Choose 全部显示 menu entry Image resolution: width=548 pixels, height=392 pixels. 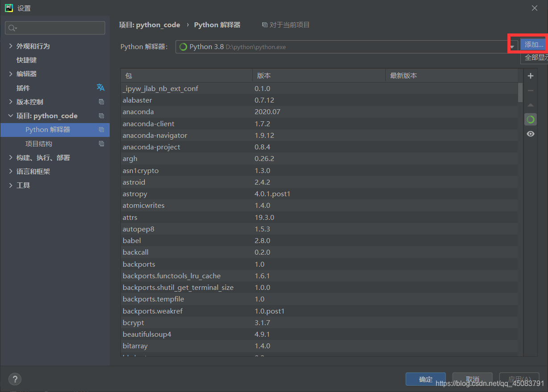534,58
